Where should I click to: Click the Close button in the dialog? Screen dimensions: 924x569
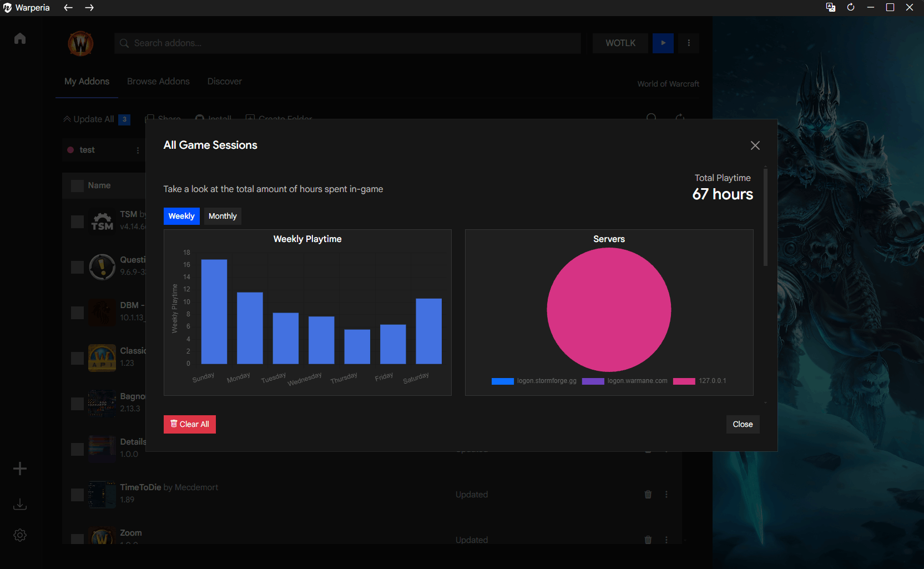tap(743, 424)
